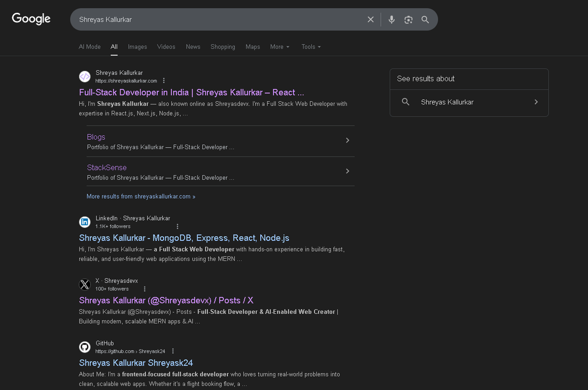Select the All results tab
Screen dimensions: 588x390
click(114, 47)
